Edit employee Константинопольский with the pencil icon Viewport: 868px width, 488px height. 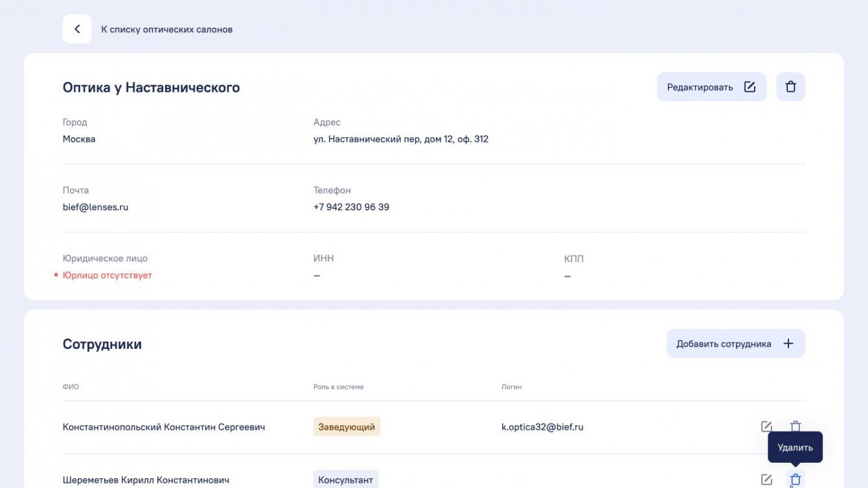point(766,427)
